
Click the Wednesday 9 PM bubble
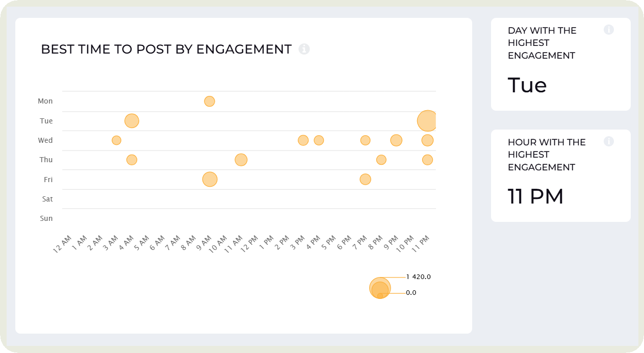point(396,140)
